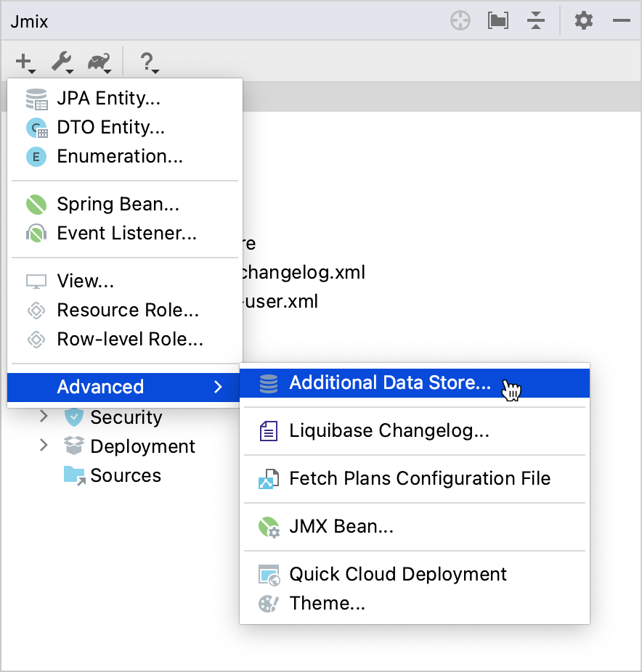
Task: Choose View... menu entry
Action: pyautogui.click(x=125, y=282)
